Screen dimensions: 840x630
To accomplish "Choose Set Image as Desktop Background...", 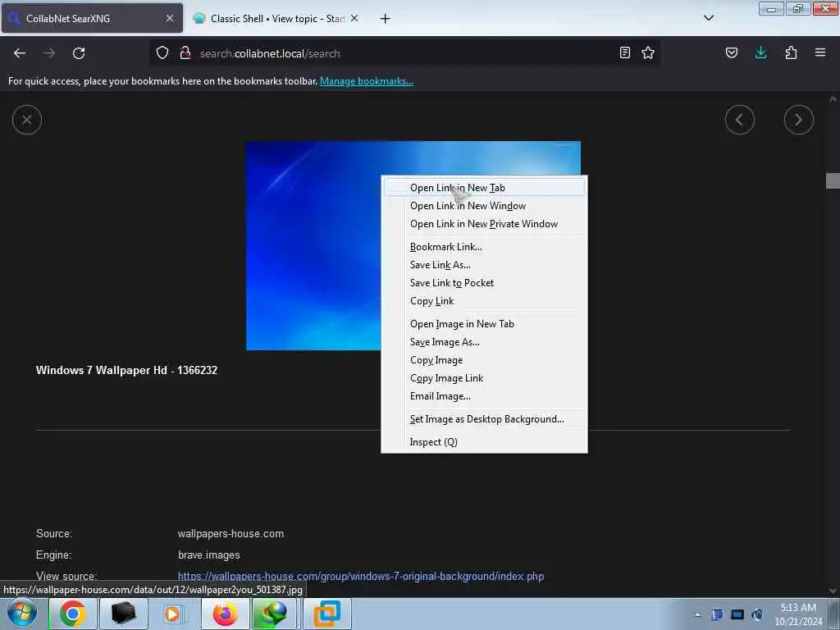I will pos(484,419).
